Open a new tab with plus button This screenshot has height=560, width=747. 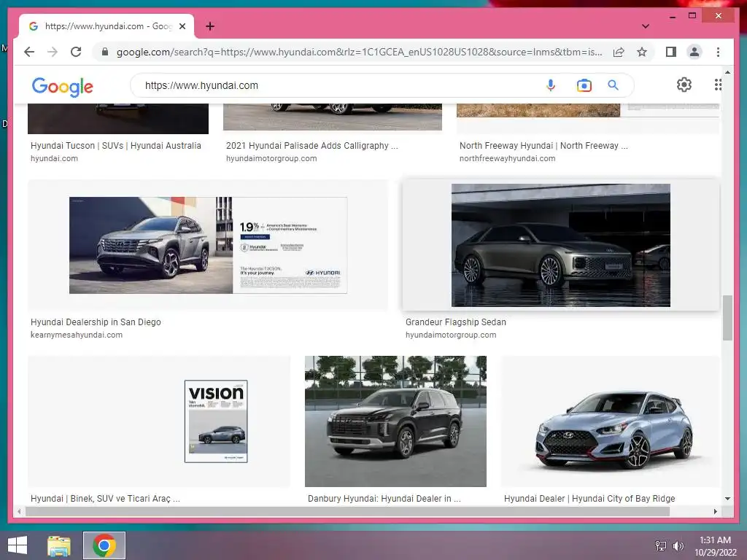click(210, 26)
